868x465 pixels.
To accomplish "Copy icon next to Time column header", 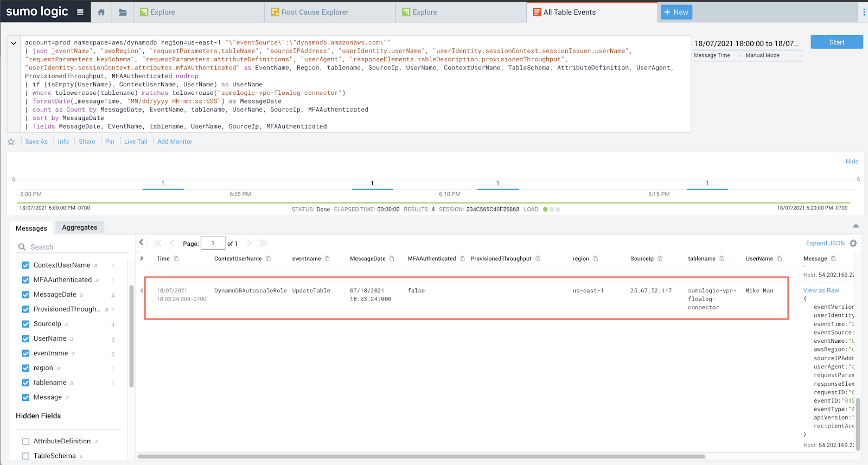I will pyautogui.click(x=176, y=259).
